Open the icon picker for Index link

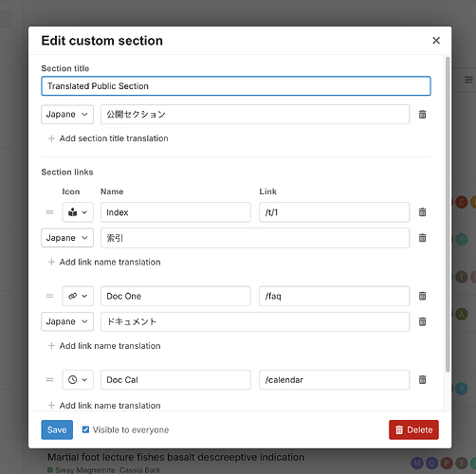[78, 212]
